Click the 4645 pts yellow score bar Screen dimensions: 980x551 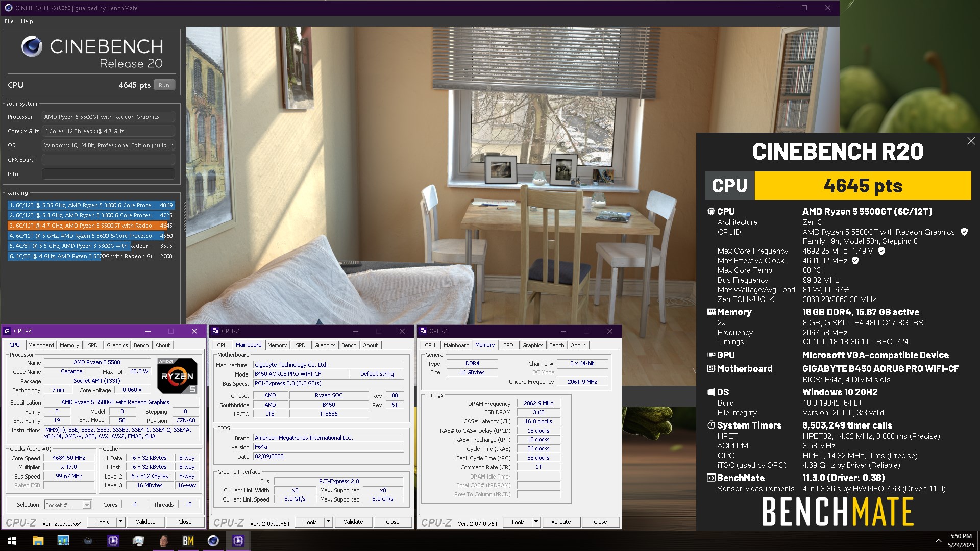pos(863,186)
